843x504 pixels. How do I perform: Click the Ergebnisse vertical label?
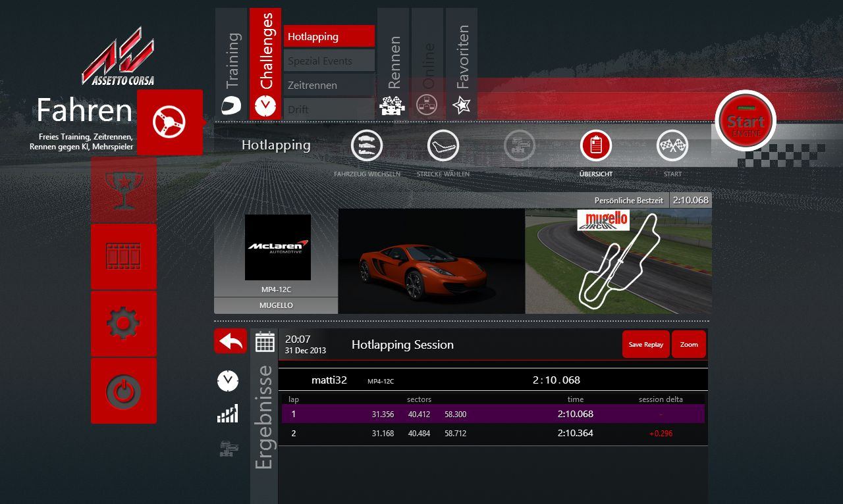point(263,417)
